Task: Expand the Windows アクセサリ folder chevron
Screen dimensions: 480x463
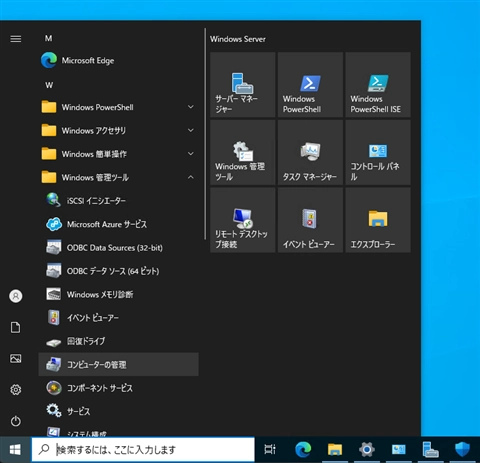Action: [191, 130]
